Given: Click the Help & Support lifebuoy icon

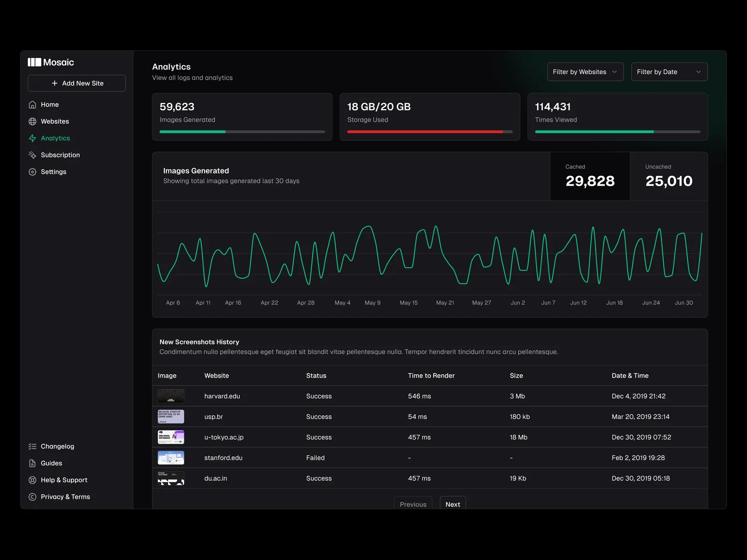Looking at the screenshot, I should pyautogui.click(x=32, y=480).
